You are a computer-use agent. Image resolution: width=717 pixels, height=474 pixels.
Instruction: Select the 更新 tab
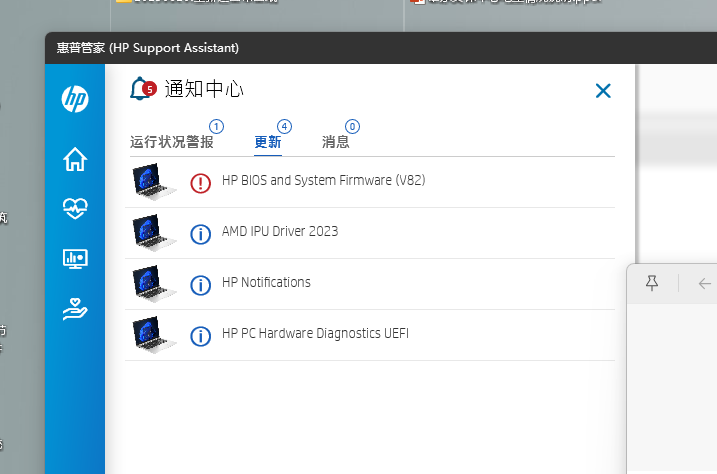click(268, 142)
